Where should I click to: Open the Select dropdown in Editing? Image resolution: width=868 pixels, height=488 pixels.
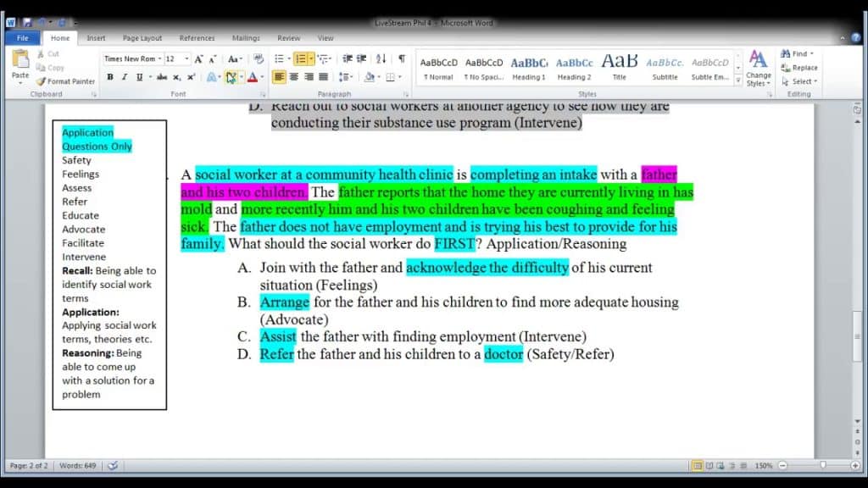click(800, 81)
